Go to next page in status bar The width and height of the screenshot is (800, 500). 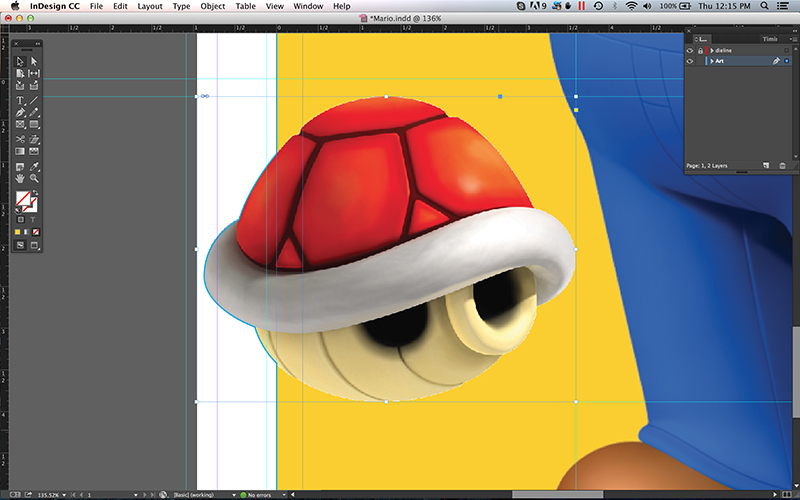click(144, 495)
